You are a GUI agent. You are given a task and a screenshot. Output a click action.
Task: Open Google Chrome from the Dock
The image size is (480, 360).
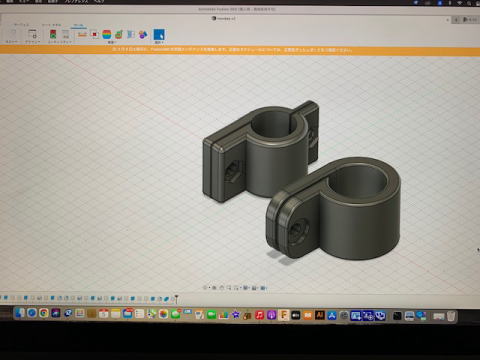point(44,313)
